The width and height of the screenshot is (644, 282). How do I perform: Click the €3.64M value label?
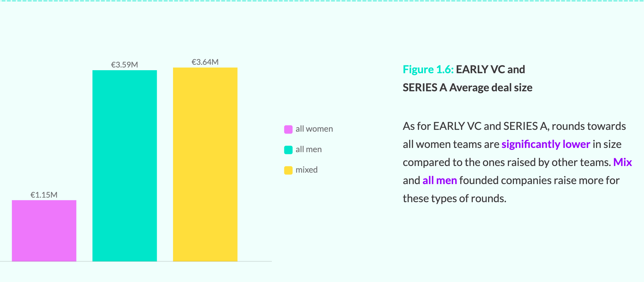click(205, 62)
